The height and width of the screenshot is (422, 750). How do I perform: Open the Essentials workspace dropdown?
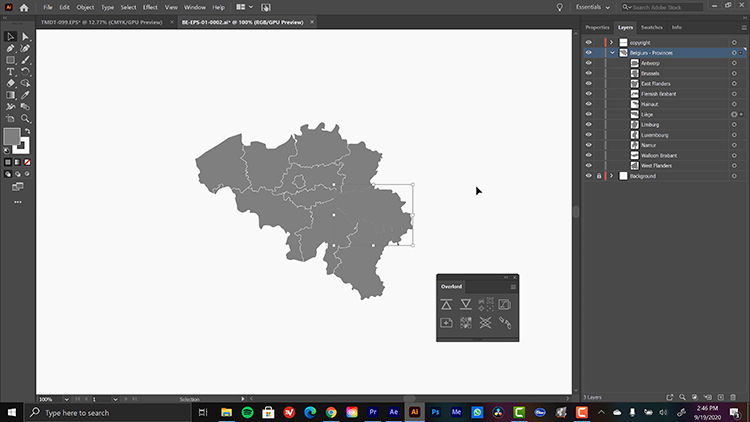pyautogui.click(x=593, y=7)
